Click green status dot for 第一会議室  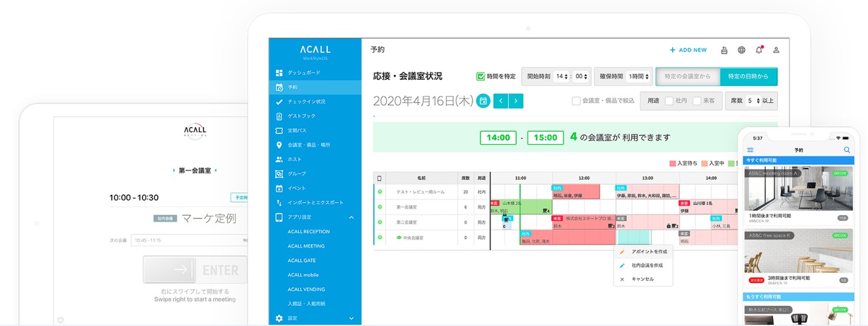click(x=380, y=207)
